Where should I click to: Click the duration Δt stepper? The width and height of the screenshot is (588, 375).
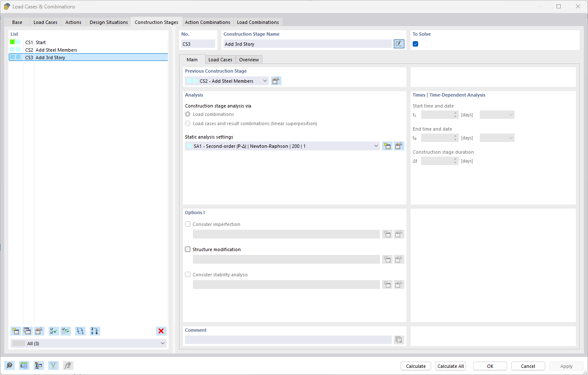click(x=455, y=161)
